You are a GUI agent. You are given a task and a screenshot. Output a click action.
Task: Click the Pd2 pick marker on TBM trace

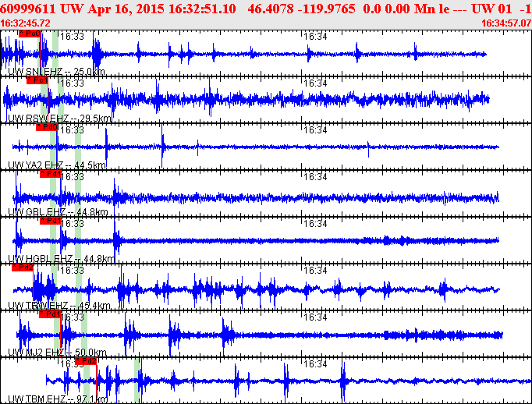pyautogui.click(x=86, y=361)
